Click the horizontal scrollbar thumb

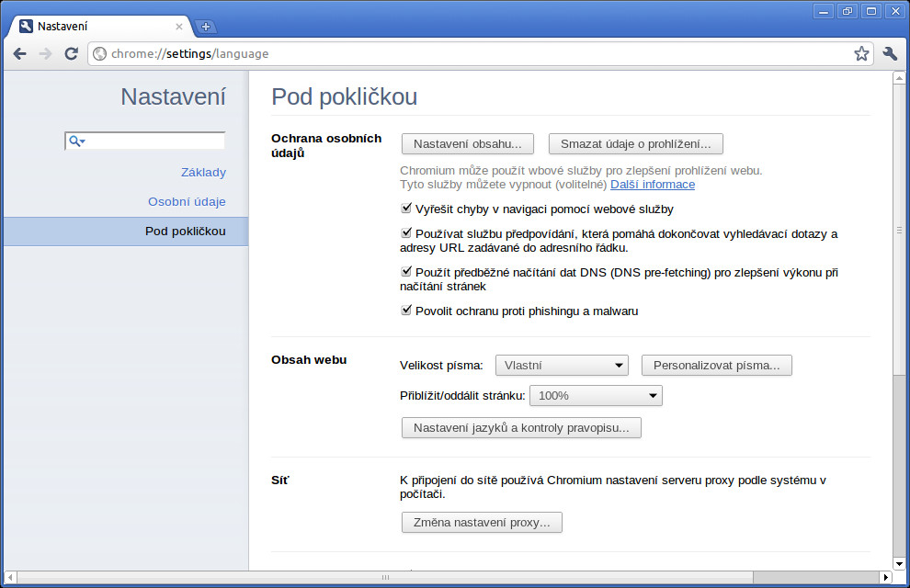[385, 577]
